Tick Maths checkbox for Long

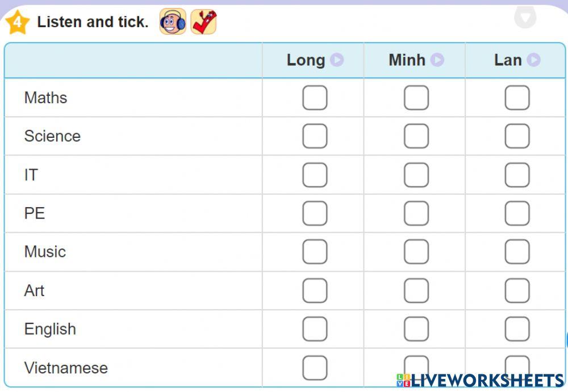pyautogui.click(x=315, y=98)
